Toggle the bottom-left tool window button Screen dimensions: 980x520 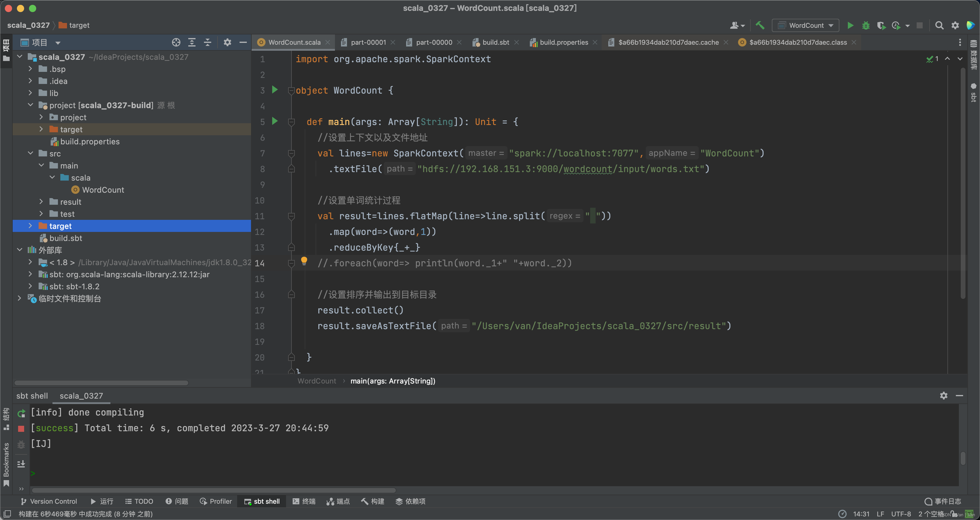pos(7,514)
